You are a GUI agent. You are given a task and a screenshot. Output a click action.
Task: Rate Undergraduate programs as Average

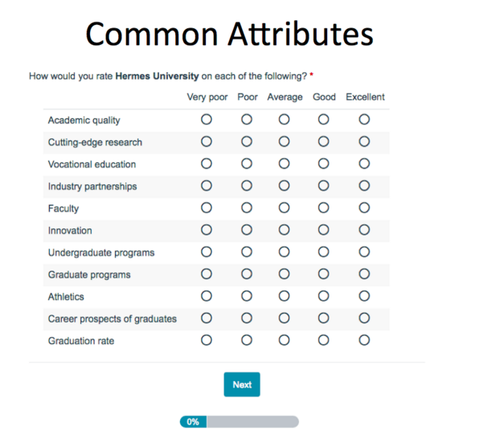coord(284,252)
